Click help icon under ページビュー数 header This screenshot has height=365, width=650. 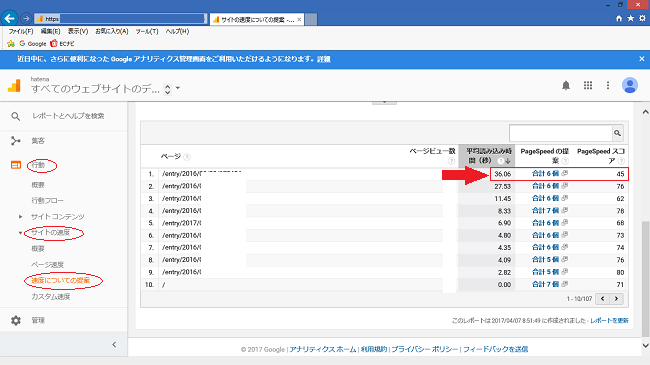(451, 161)
